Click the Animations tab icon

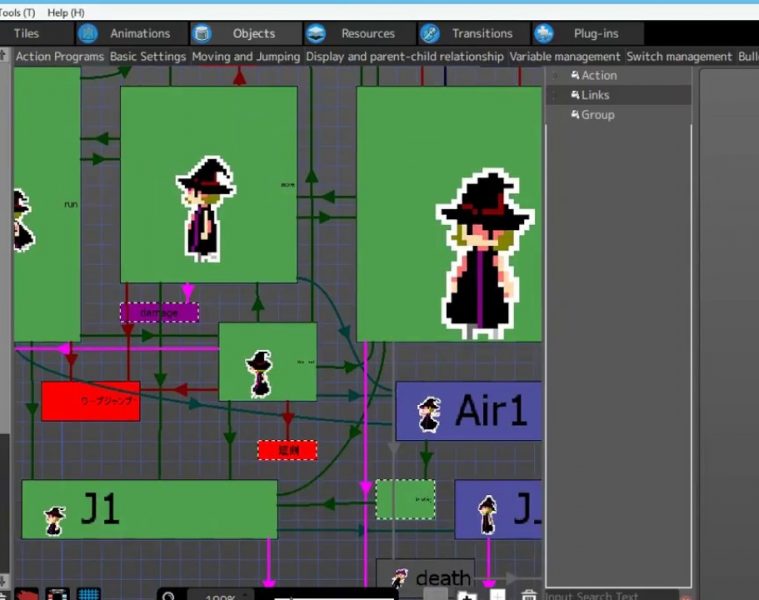click(88, 33)
